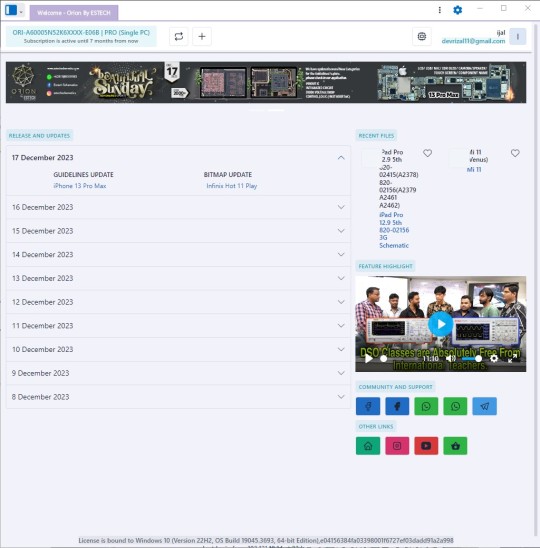Collapse the 17 December 2023 section
Image resolution: width=540 pixels, height=548 pixels.
click(341, 158)
